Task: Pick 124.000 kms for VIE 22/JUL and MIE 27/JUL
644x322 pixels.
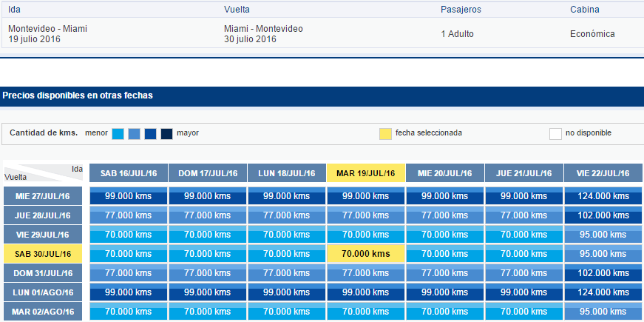Action: (603, 196)
